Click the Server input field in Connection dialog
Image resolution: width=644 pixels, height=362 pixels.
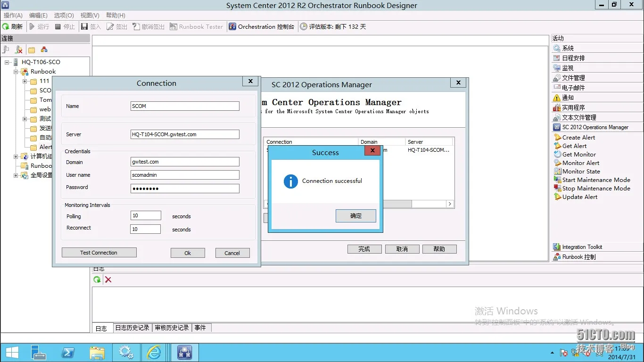185,134
